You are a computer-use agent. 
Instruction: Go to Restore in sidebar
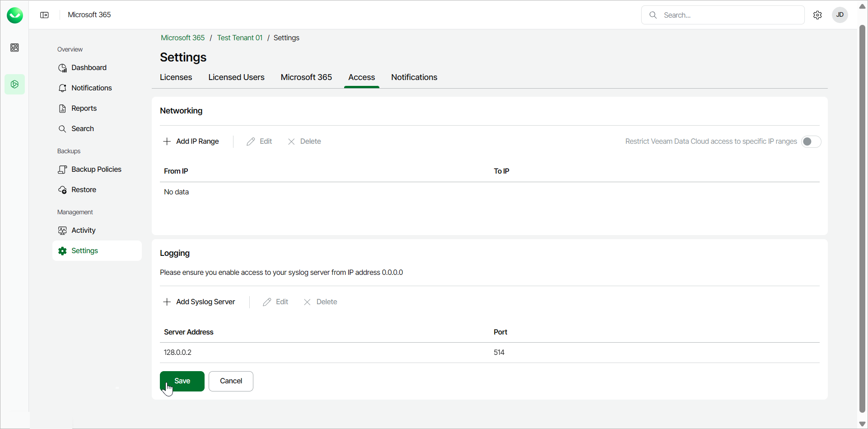point(84,190)
